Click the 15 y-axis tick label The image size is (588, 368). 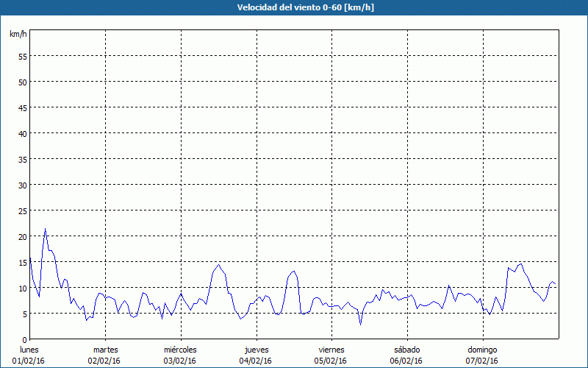22,262
